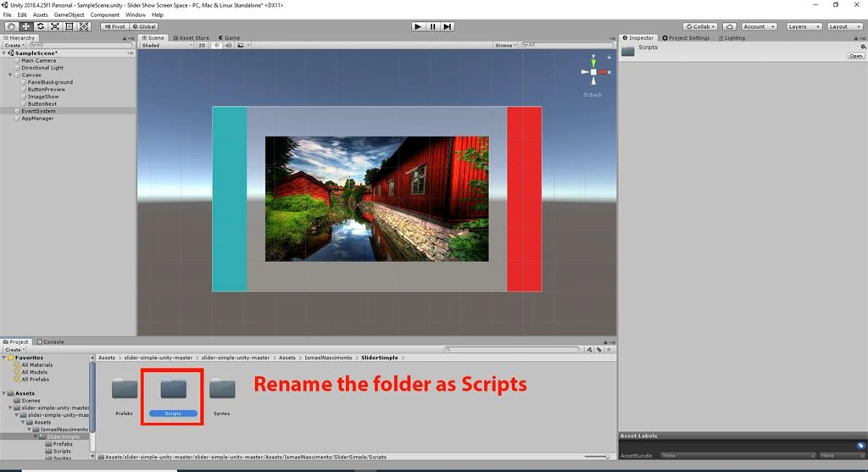
Task: Open the Layout dropdown
Action: click(x=845, y=26)
